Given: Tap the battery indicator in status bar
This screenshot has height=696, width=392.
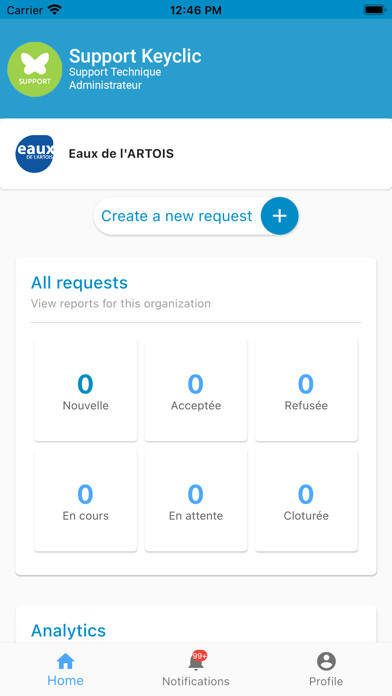Looking at the screenshot, I should tap(375, 10).
